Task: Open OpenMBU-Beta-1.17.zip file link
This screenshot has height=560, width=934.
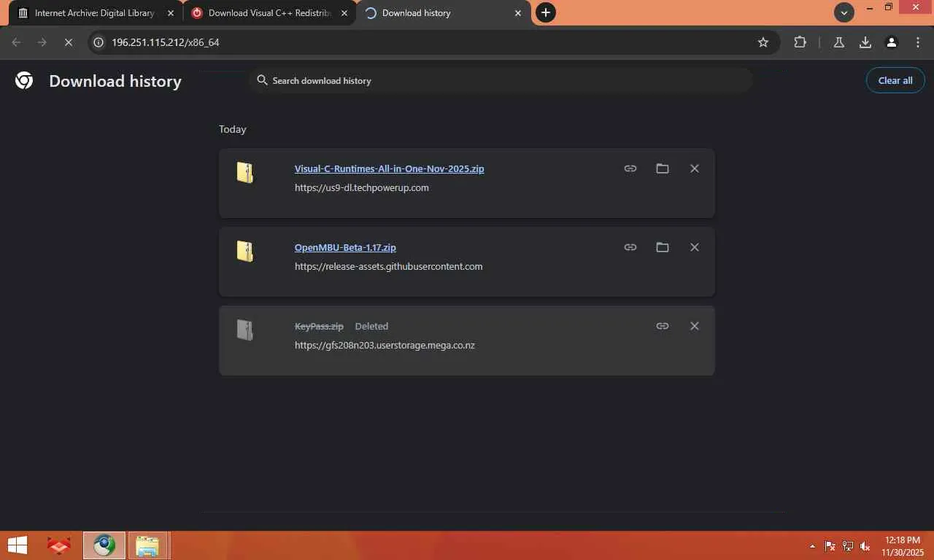Action: pyautogui.click(x=345, y=247)
